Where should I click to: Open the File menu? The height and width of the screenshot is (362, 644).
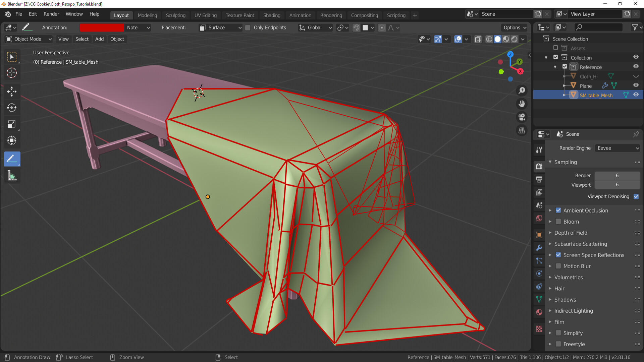(x=19, y=14)
